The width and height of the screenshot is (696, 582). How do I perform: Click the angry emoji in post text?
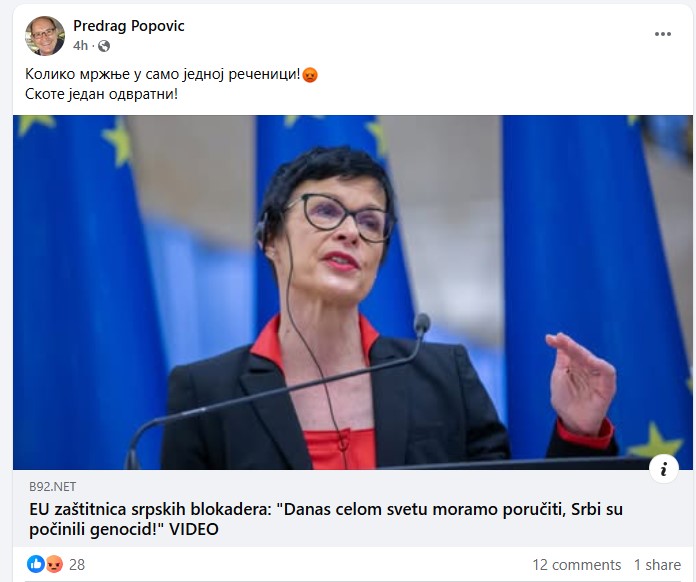[x=310, y=75]
